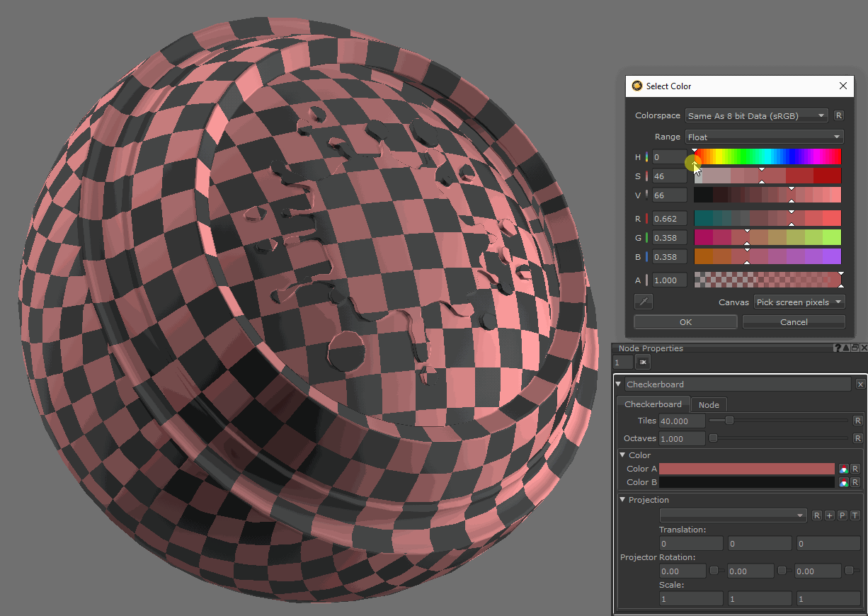Click the icon next to the panel count field
868x616 pixels.
(x=643, y=363)
